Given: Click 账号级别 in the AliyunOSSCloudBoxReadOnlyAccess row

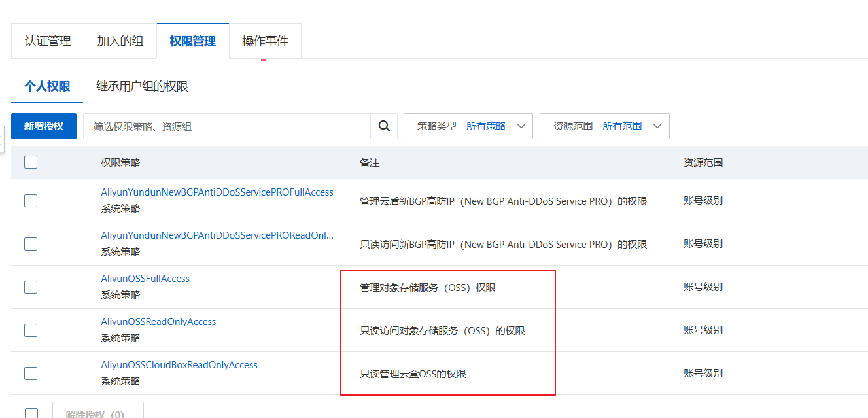Looking at the screenshot, I should pos(703,374).
